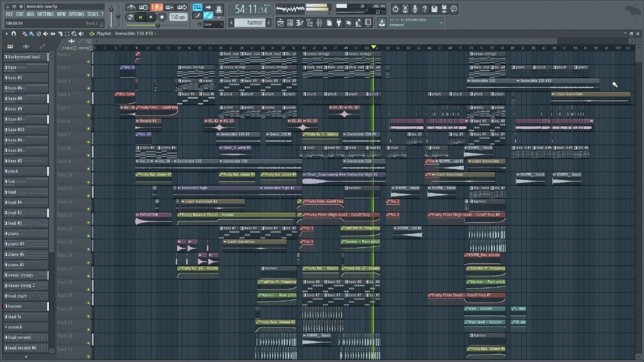Click one-click audio recording microphone icon
The height and width of the screenshot is (362, 644).
415,9
